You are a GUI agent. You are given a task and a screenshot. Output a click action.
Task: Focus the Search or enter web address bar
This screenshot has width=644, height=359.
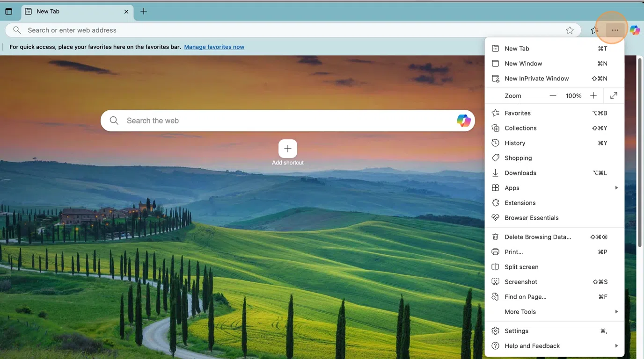[x=293, y=30]
